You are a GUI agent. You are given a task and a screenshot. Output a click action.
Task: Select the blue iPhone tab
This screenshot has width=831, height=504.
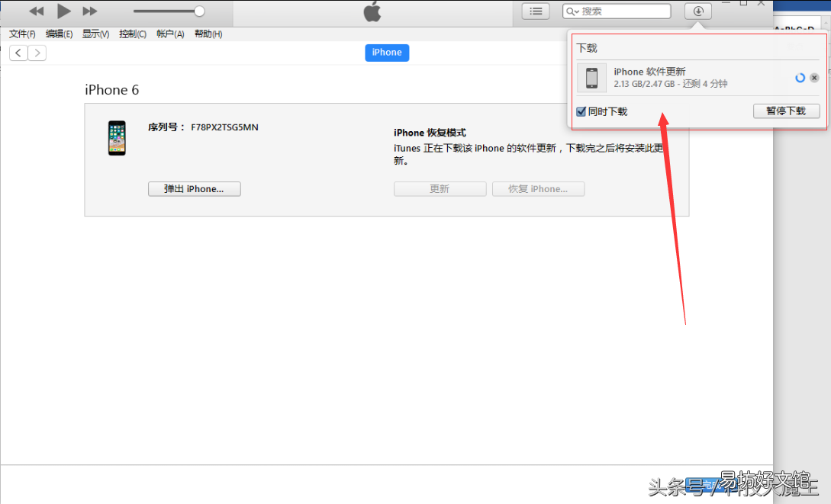point(387,53)
